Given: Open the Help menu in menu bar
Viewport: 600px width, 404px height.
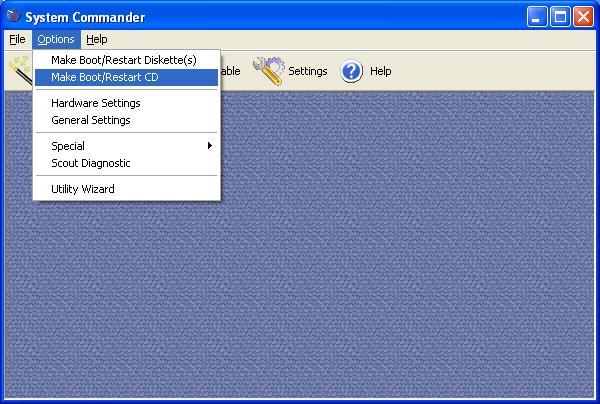Looking at the screenshot, I should [x=97, y=39].
